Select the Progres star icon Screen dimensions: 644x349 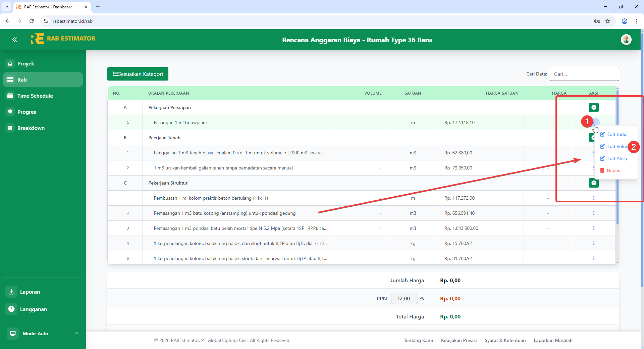10,112
